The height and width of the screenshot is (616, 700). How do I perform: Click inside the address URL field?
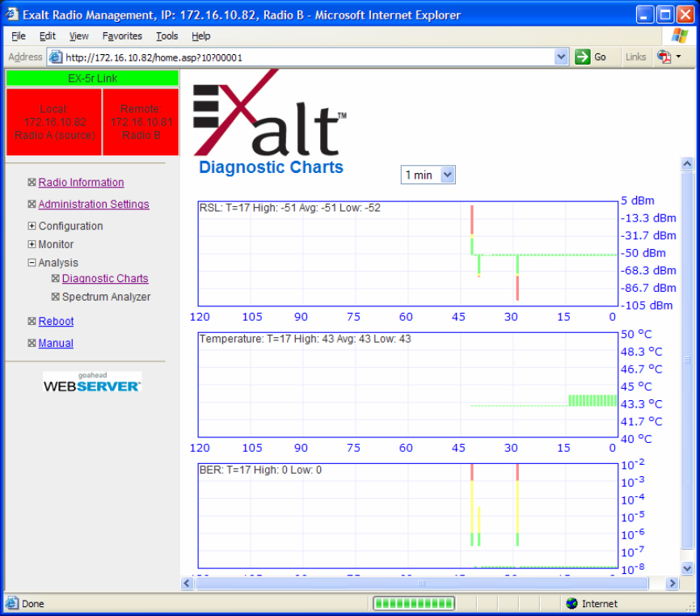point(308,57)
